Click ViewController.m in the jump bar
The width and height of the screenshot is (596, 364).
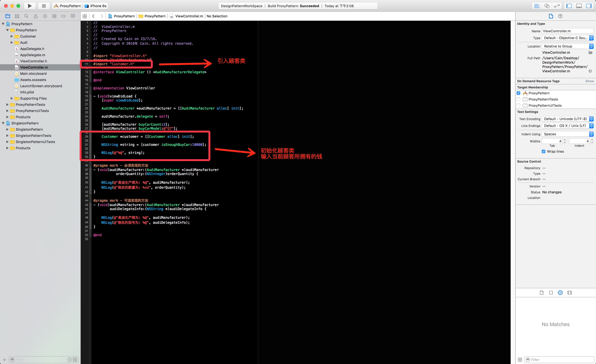click(189, 16)
